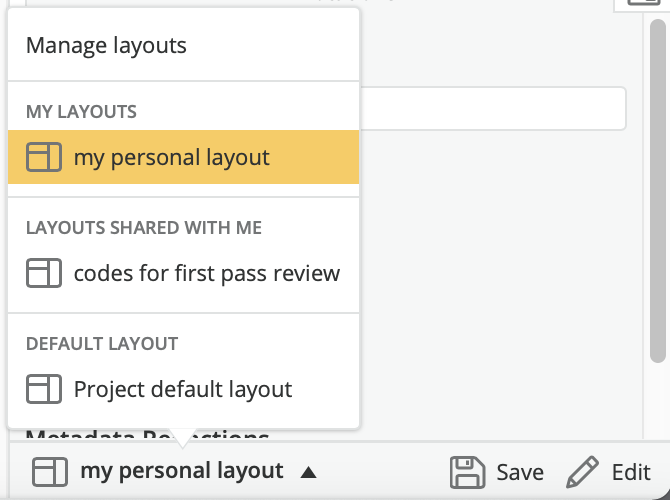Collapse the layout picker via up-arrow

tap(308, 472)
